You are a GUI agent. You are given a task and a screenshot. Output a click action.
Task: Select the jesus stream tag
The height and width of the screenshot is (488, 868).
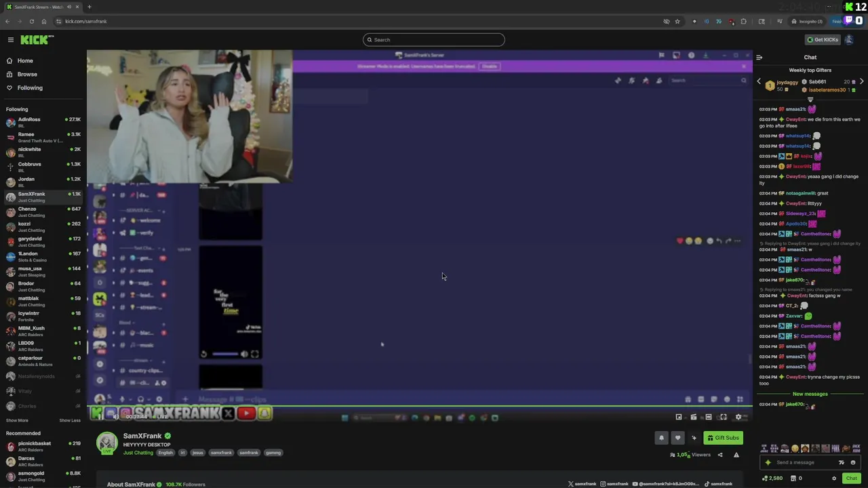click(x=197, y=453)
